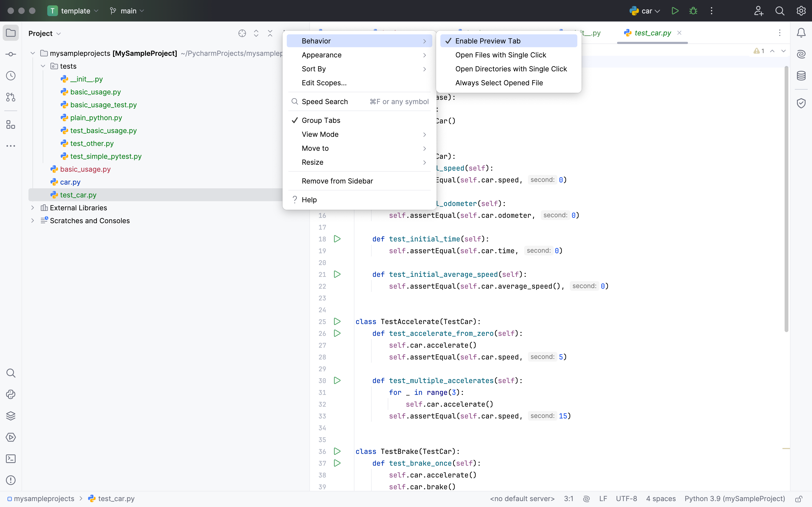Image resolution: width=812 pixels, height=507 pixels.
Task: Run the TestAccelerate class via gutter icon
Action: click(337, 321)
